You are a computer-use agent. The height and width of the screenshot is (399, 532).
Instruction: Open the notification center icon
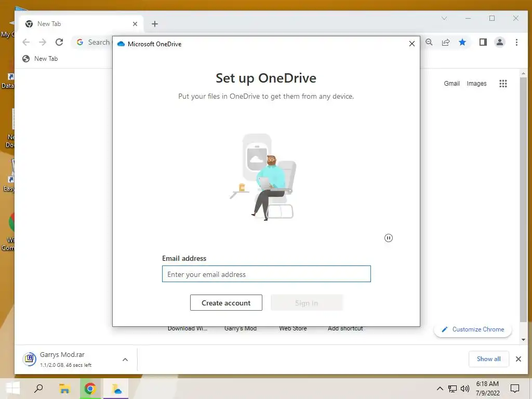click(x=515, y=389)
